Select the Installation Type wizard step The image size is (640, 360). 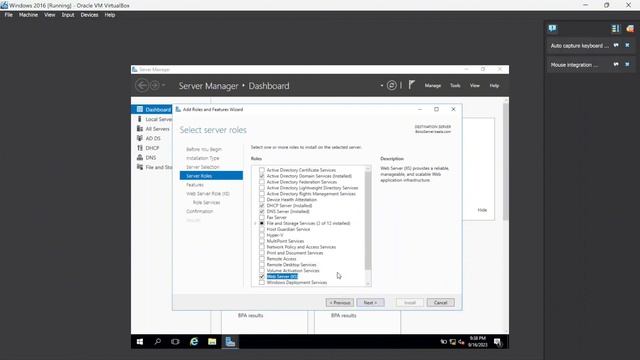(202, 158)
